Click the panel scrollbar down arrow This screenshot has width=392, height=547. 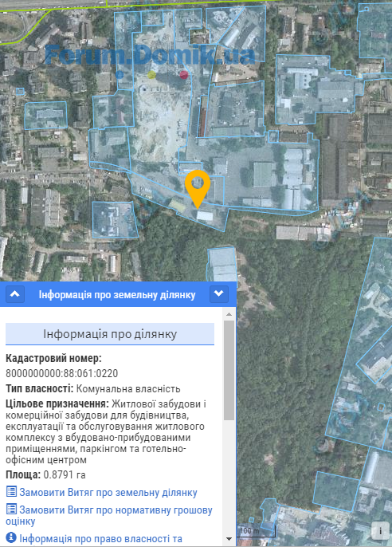tap(229, 539)
